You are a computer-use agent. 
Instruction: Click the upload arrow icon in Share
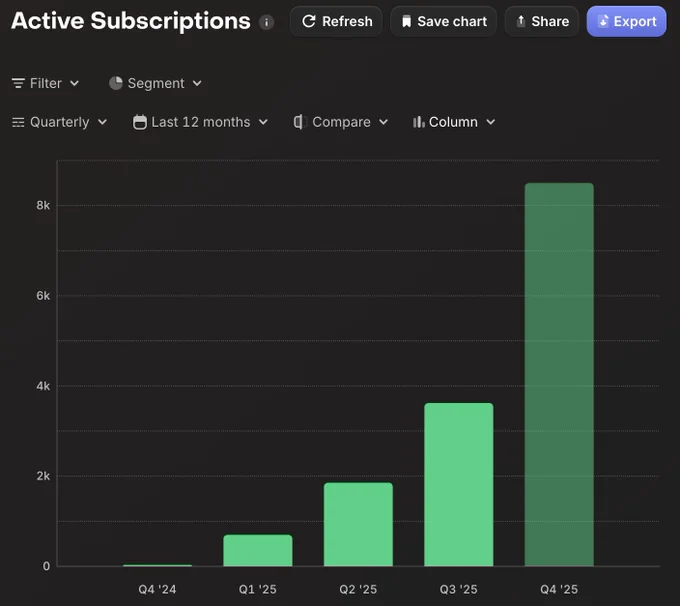pos(521,21)
